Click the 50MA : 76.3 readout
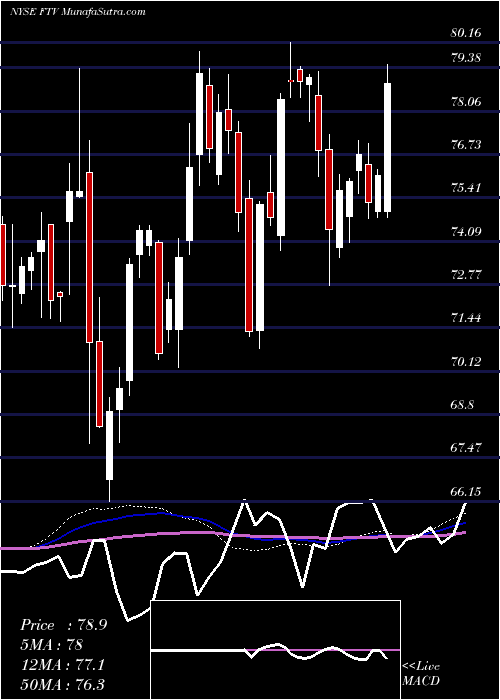Screen dimensions: 500x700 [x=63, y=684]
